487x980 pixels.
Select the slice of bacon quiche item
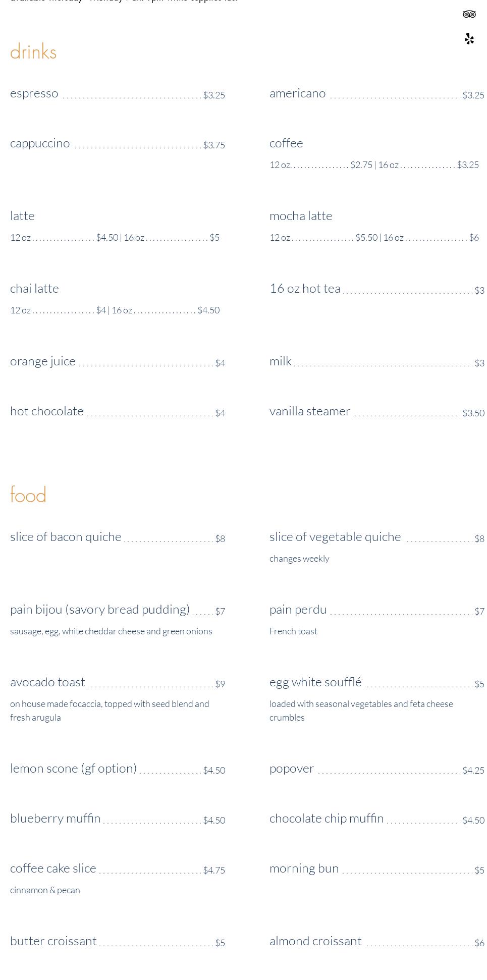(x=66, y=537)
